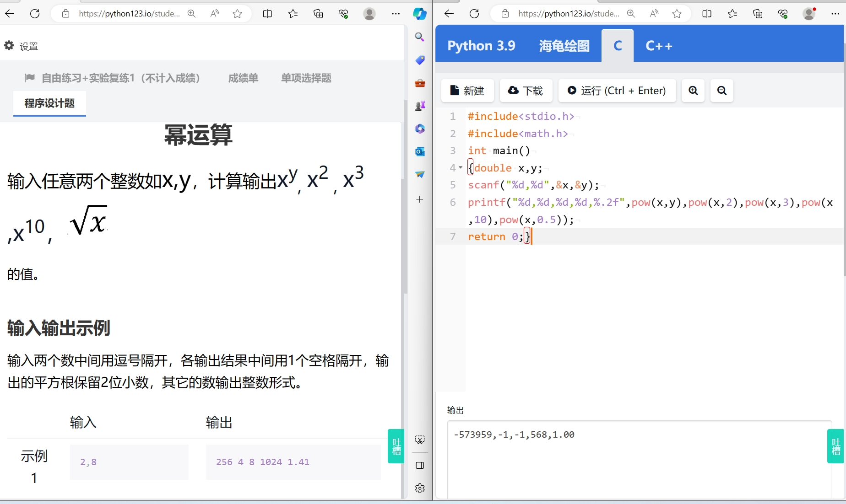Open sidebar Outlook icon
Screen dimensions: 846x504
click(x=420, y=151)
